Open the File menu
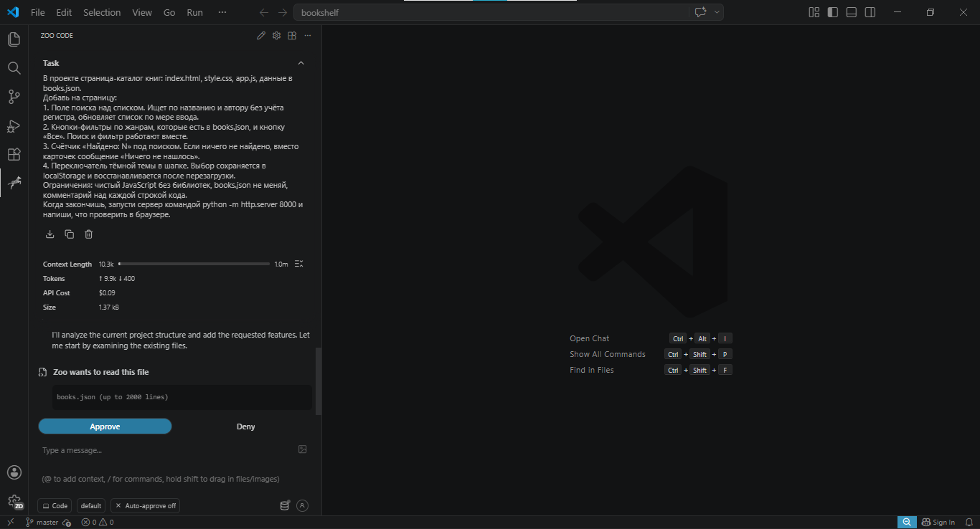This screenshot has height=529, width=980. [38, 12]
